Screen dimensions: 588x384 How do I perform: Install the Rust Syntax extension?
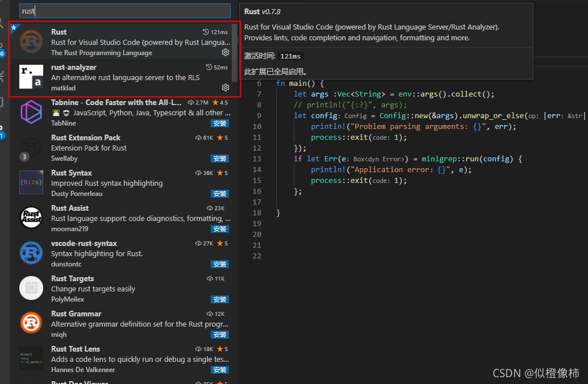click(x=220, y=194)
